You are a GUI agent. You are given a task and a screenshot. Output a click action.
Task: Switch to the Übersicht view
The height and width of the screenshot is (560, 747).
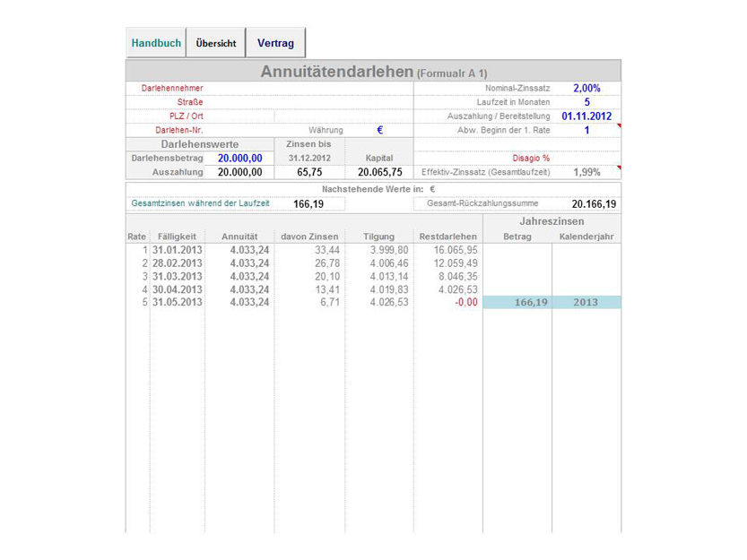[215, 43]
